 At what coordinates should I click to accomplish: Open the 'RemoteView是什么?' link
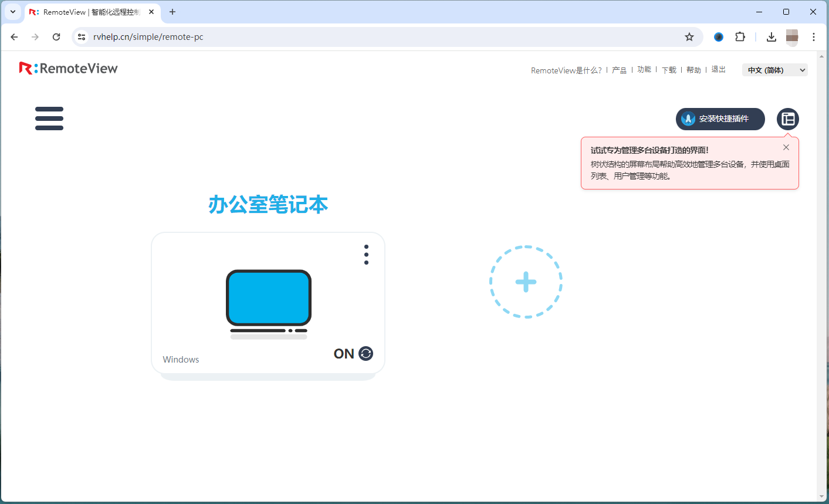click(x=566, y=70)
